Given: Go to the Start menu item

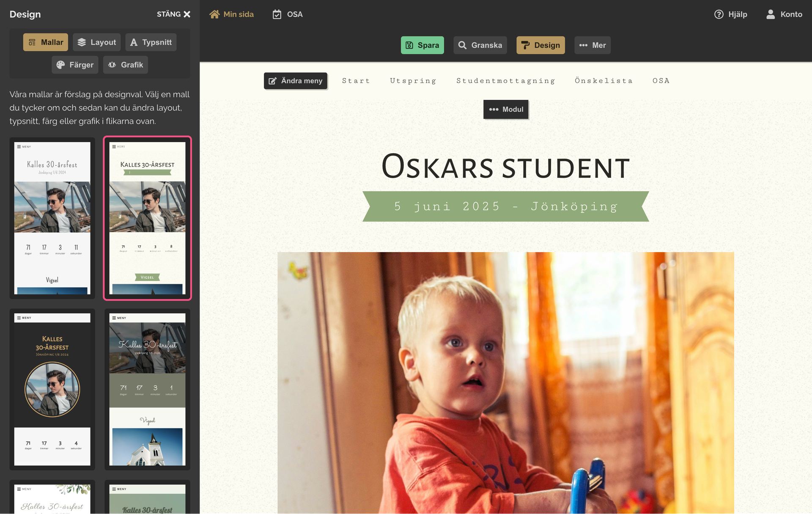Looking at the screenshot, I should 356,81.
